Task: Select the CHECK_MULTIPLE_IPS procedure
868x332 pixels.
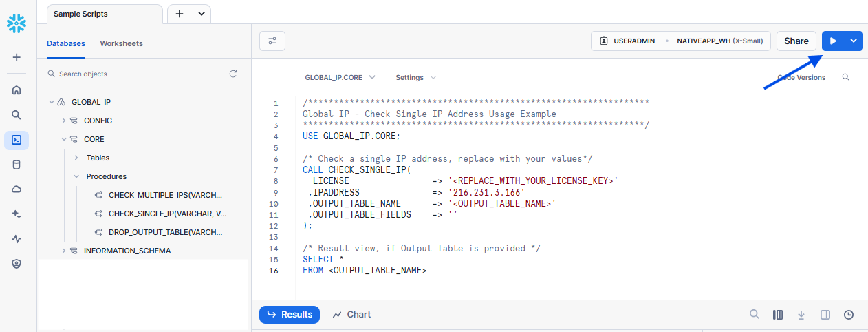Action: pos(165,195)
